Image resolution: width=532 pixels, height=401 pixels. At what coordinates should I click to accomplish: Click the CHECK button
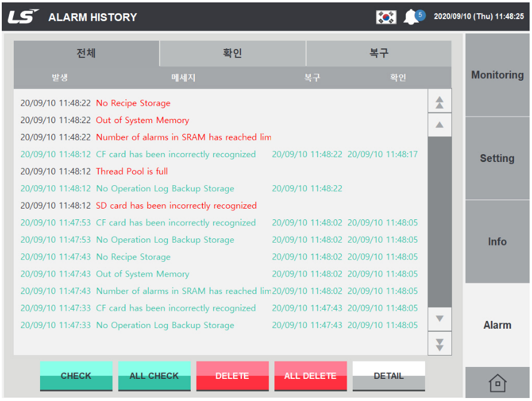76,376
